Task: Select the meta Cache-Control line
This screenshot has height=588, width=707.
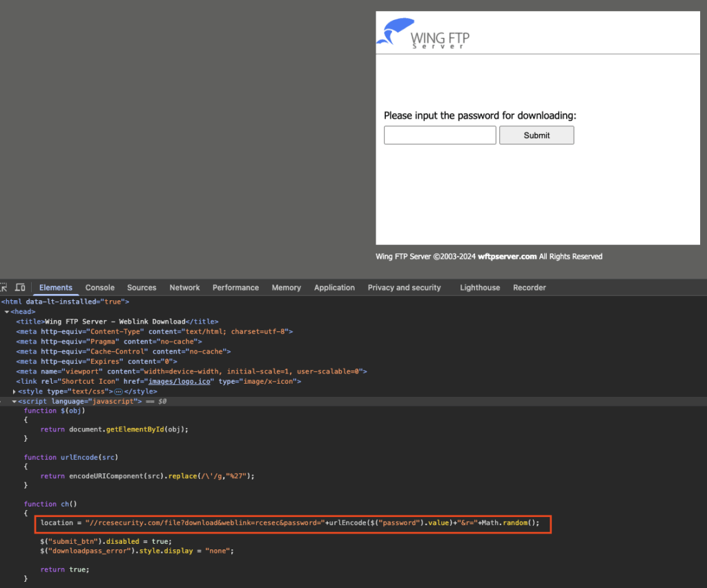Action: pos(124,351)
